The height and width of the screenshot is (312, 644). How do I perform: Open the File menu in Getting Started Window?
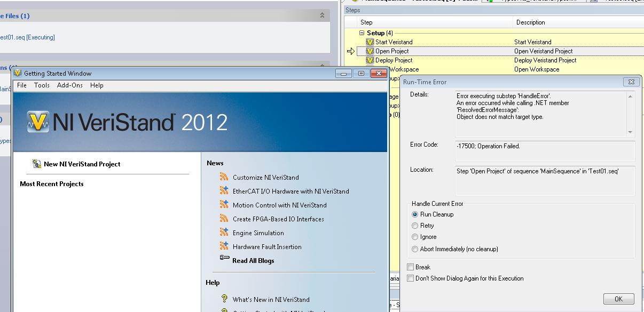pyautogui.click(x=22, y=85)
